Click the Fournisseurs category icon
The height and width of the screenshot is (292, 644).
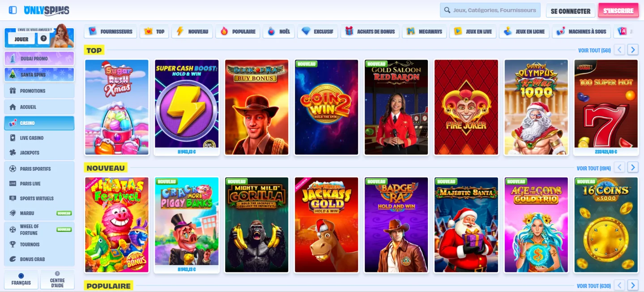93,31
